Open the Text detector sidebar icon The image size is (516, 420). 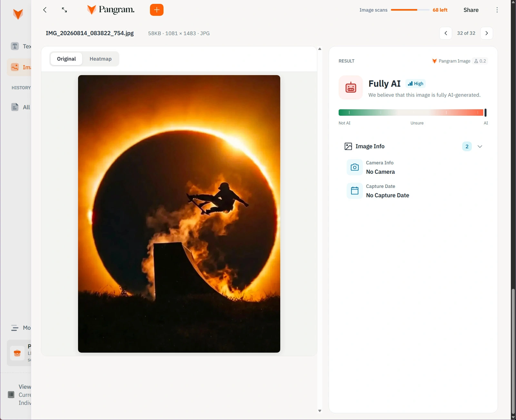pyautogui.click(x=15, y=46)
